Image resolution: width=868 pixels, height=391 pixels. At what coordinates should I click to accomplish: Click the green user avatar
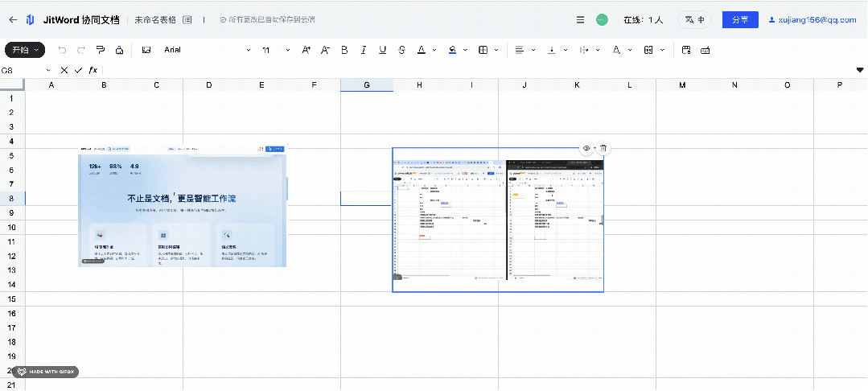click(602, 20)
